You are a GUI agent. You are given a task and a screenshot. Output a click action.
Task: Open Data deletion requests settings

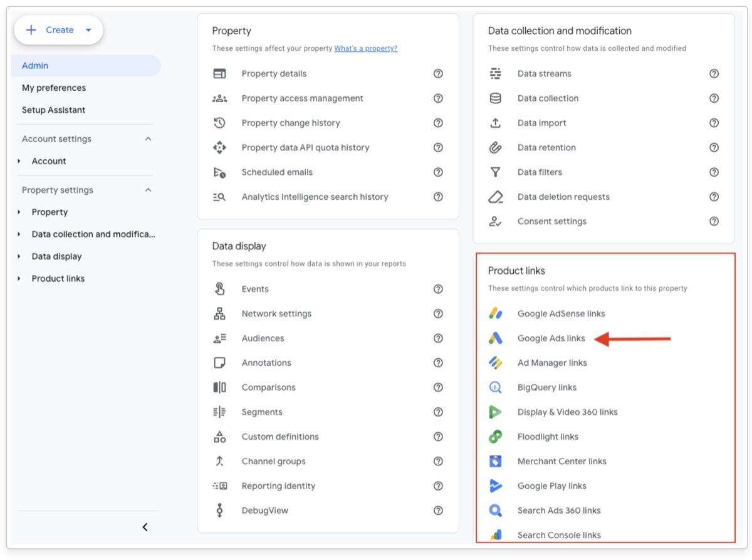pos(563,197)
